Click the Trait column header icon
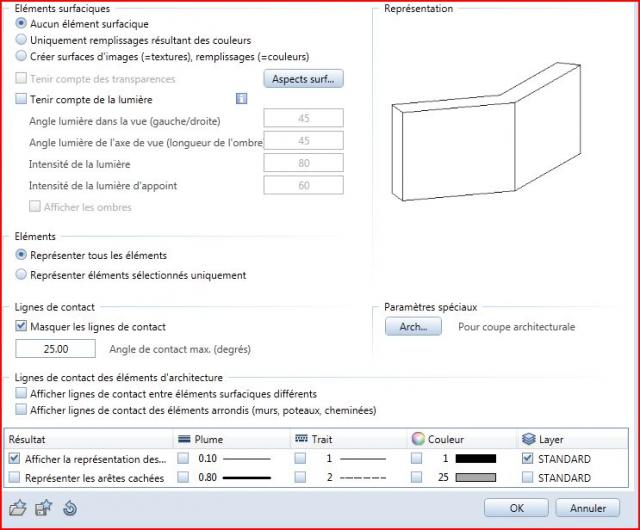Image resolution: width=640 pixels, height=530 pixels. (301, 439)
